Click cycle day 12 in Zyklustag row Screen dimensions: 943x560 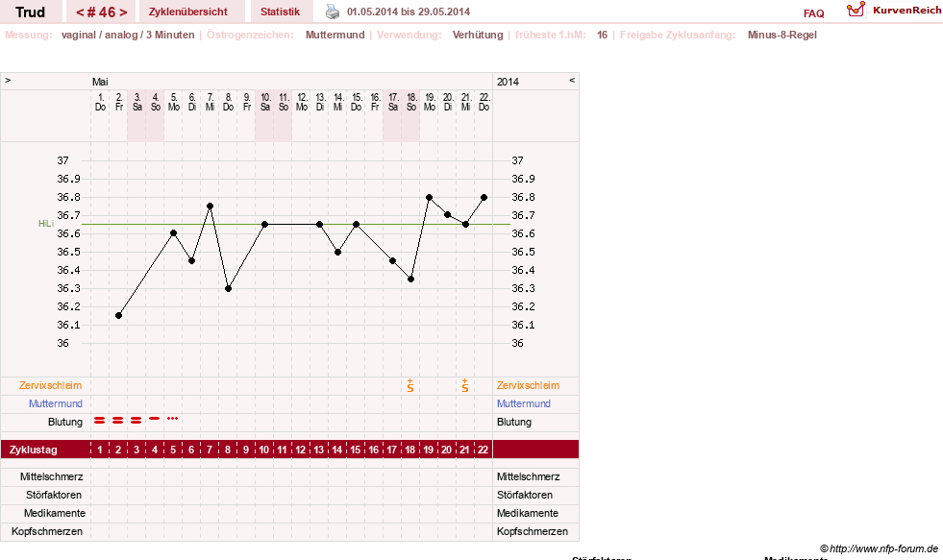pos(301,450)
